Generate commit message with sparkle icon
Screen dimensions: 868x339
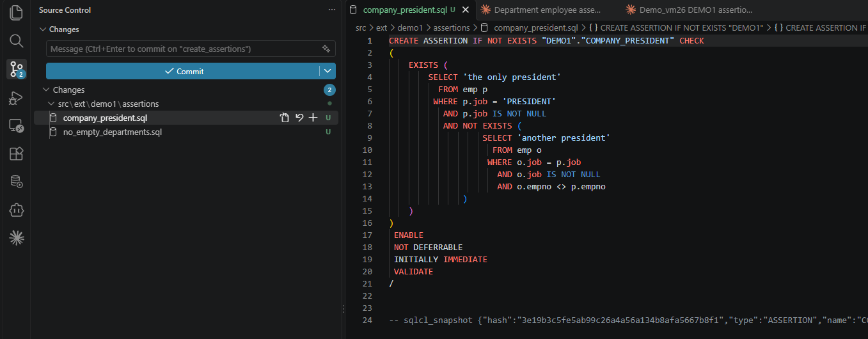point(326,49)
